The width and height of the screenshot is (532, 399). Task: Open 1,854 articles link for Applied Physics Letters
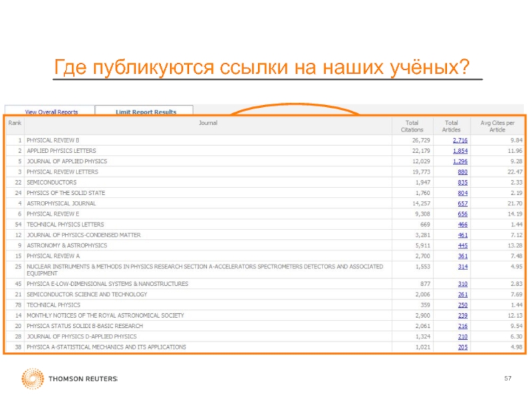pyautogui.click(x=460, y=151)
